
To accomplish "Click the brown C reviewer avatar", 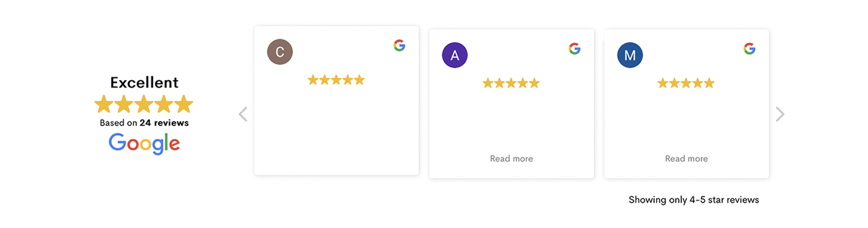I will pos(280,52).
